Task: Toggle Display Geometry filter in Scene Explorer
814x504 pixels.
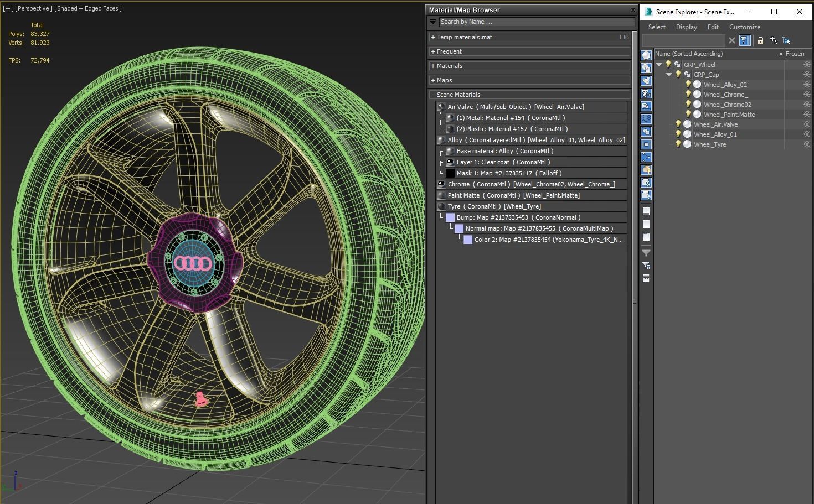Action: [x=646, y=55]
